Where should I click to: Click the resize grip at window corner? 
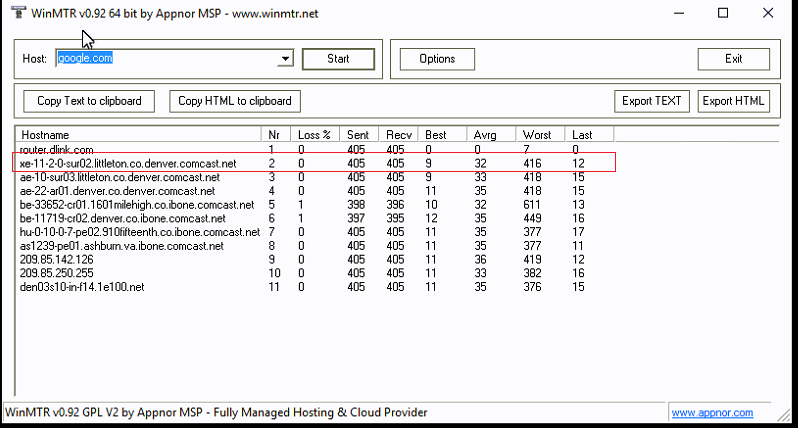pos(784,416)
